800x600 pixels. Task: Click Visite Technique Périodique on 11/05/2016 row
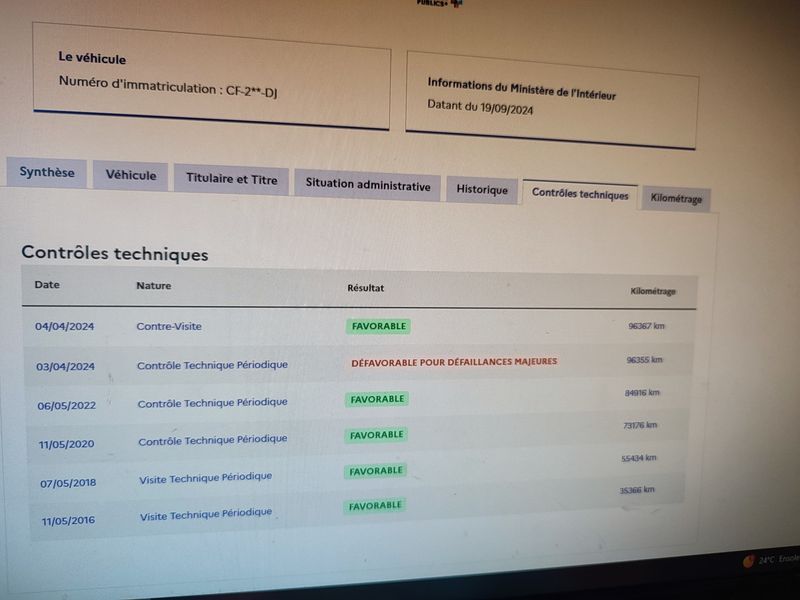206,514
